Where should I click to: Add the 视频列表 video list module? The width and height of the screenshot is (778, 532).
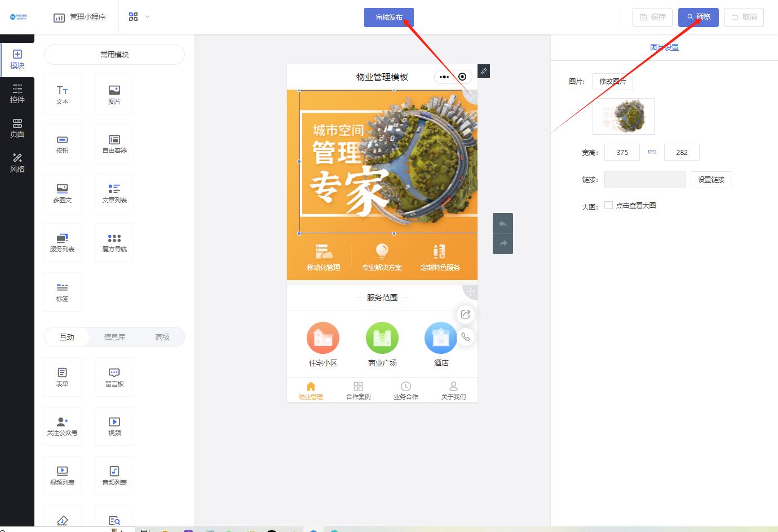pos(62,476)
